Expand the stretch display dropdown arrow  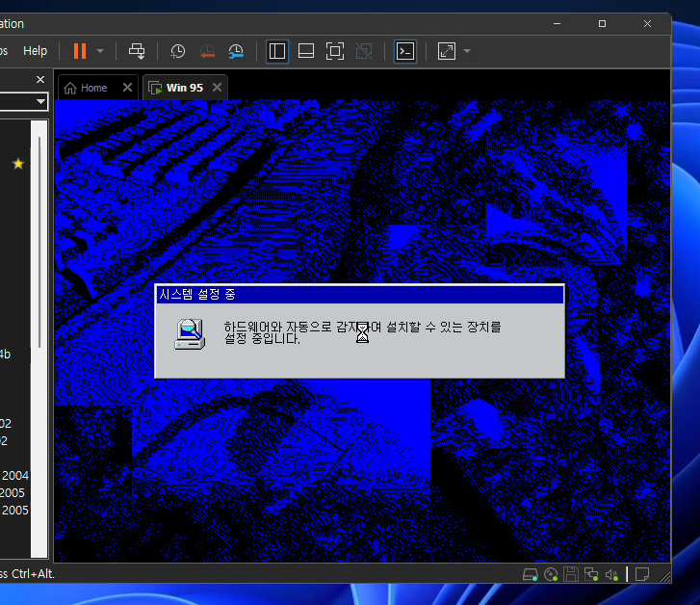(467, 51)
